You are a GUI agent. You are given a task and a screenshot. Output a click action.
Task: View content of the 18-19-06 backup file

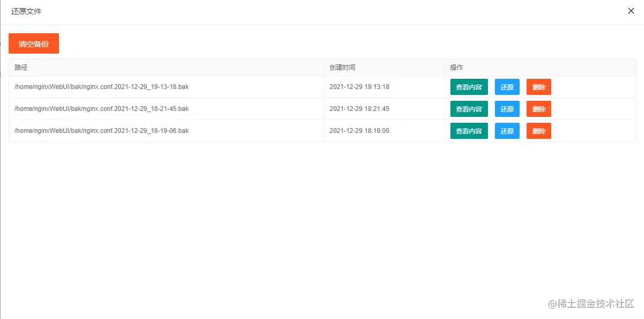[x=469, y=130]
